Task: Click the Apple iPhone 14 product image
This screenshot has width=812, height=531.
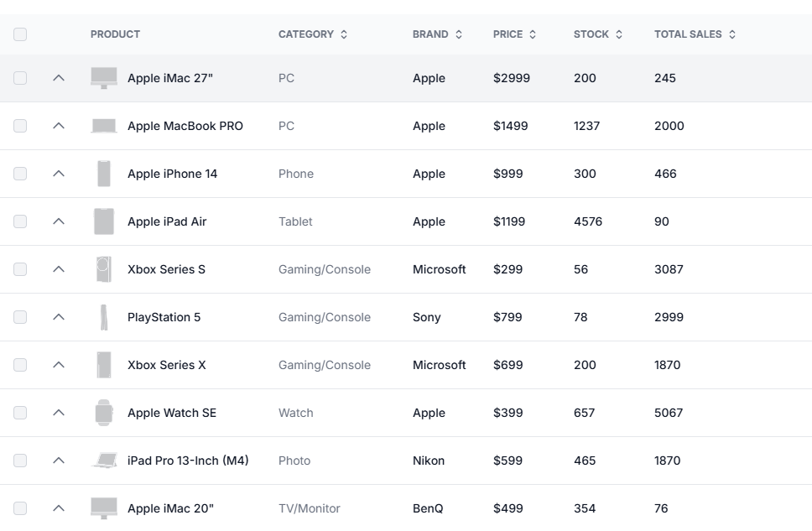Action: (x=103, y=174)
